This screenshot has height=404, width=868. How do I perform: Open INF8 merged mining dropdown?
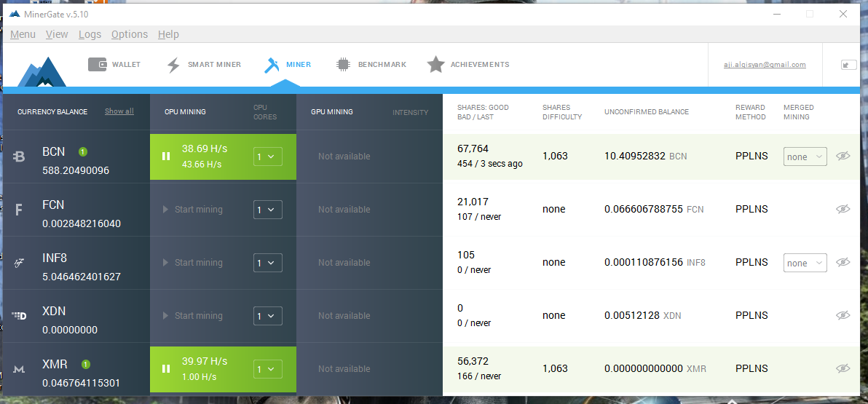[x=805, y=263]
